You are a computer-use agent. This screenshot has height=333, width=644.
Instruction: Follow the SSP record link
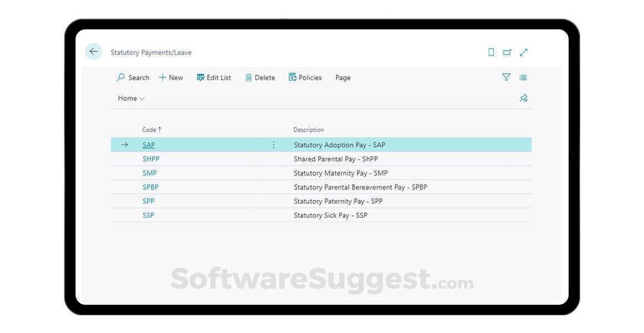(x=148, y=215)
